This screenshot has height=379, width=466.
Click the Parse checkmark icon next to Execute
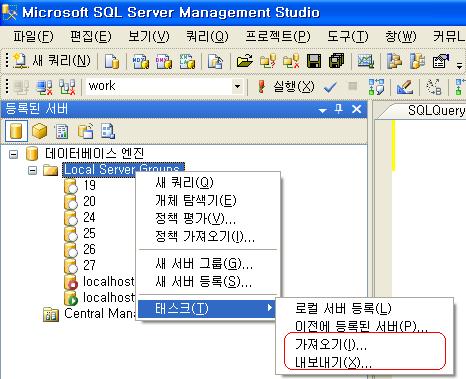330,87
